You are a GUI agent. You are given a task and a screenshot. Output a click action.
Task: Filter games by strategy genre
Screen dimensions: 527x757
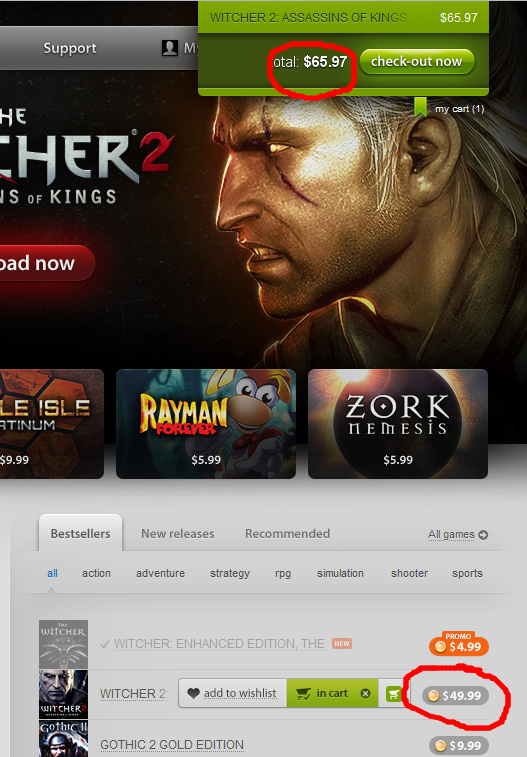pos(230,573)
